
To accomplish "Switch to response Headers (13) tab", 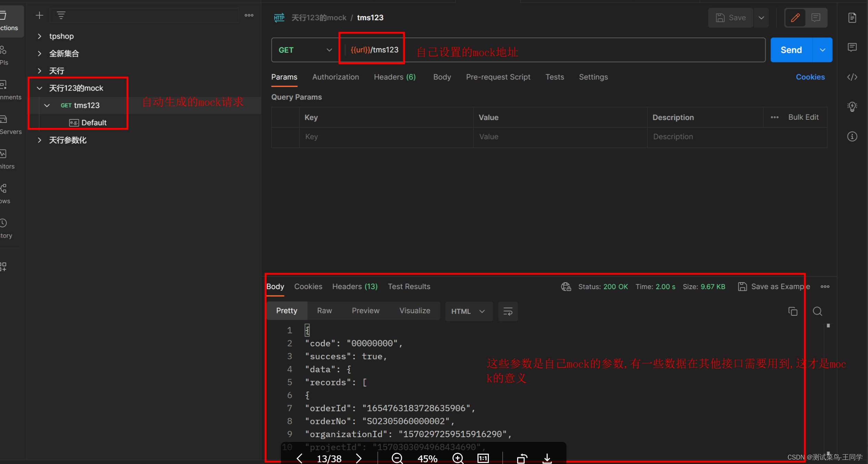I will coord(355,286).
